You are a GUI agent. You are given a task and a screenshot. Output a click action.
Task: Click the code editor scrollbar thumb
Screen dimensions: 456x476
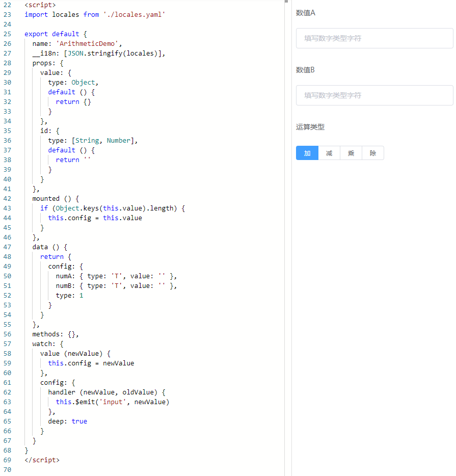point(286,2)
